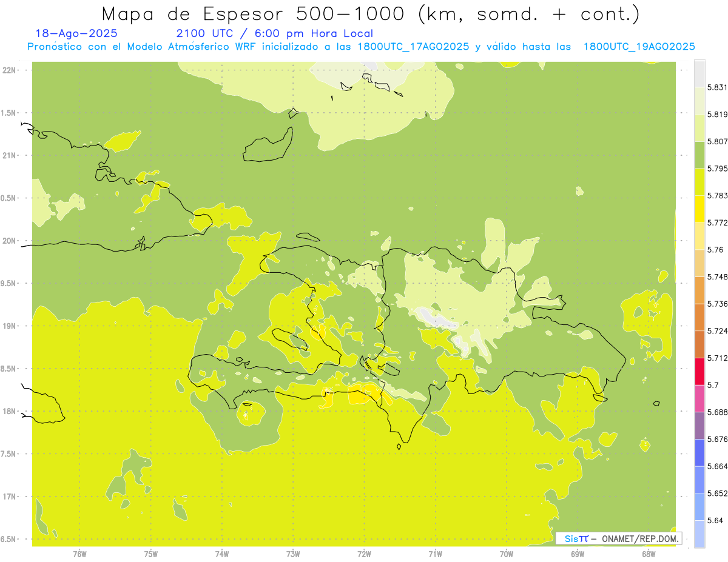
Task: Pick the medium green swatch below 5.807
Action: 699,155
